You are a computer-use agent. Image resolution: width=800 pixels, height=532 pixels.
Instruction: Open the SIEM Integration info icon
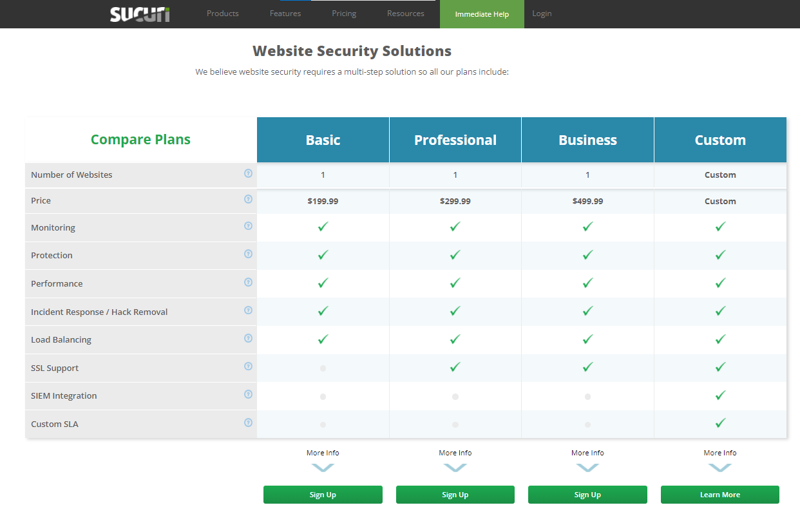[x=248, y=394]
